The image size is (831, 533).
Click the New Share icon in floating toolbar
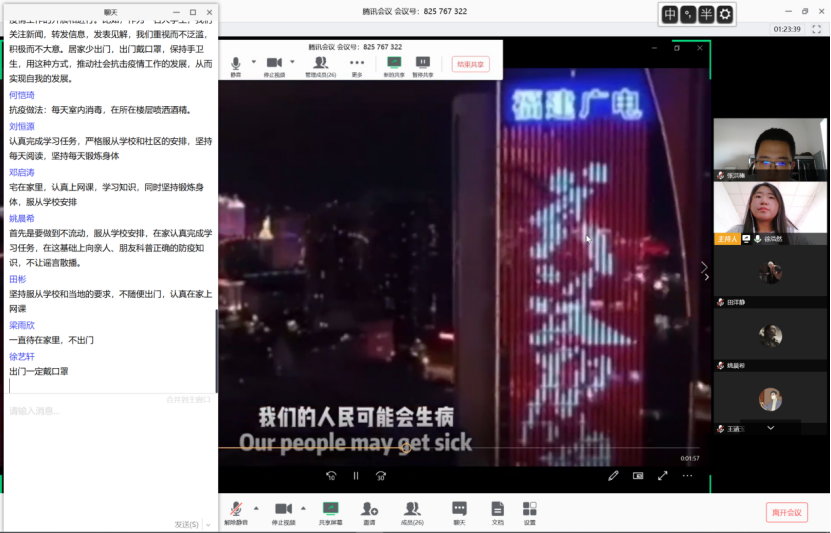tap(394, 65)
